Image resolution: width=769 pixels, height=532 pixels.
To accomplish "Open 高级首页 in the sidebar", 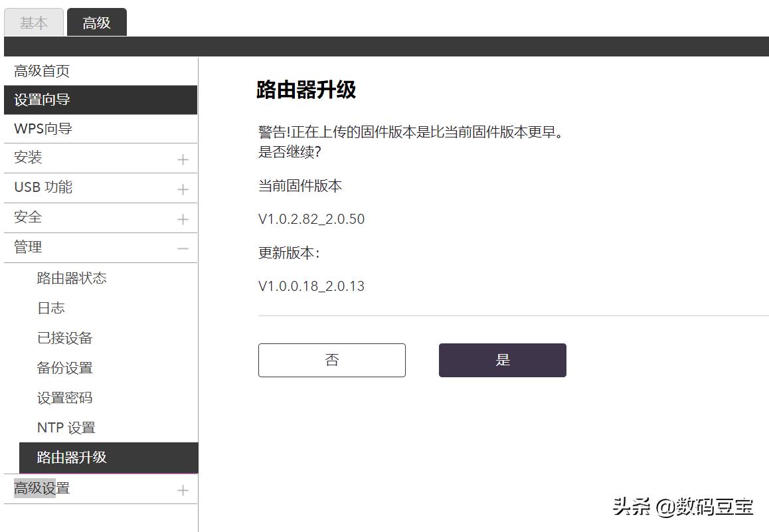I will pos(43,70).
